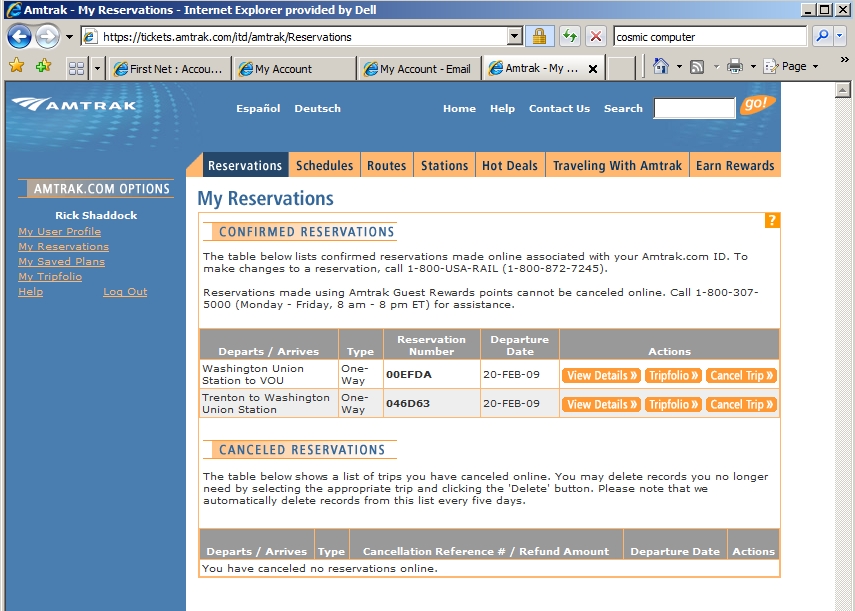This screenshot has width=855, height=611.
Task: Open the Home button dropdown arrow
Action: click(x=679, y=66)
